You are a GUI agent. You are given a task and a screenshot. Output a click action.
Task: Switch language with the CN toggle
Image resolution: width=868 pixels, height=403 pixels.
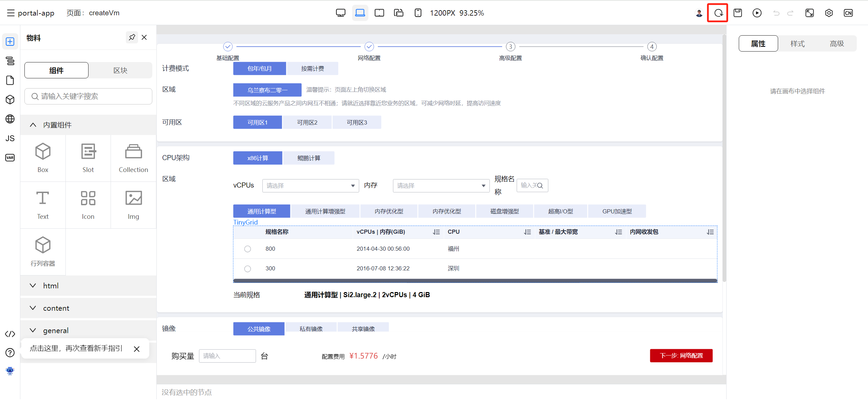coord(848,13)
